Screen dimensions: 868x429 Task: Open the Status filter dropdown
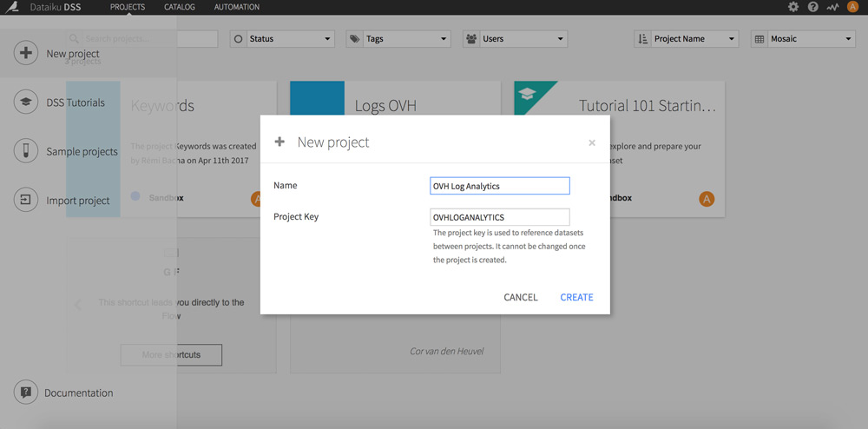282,39
